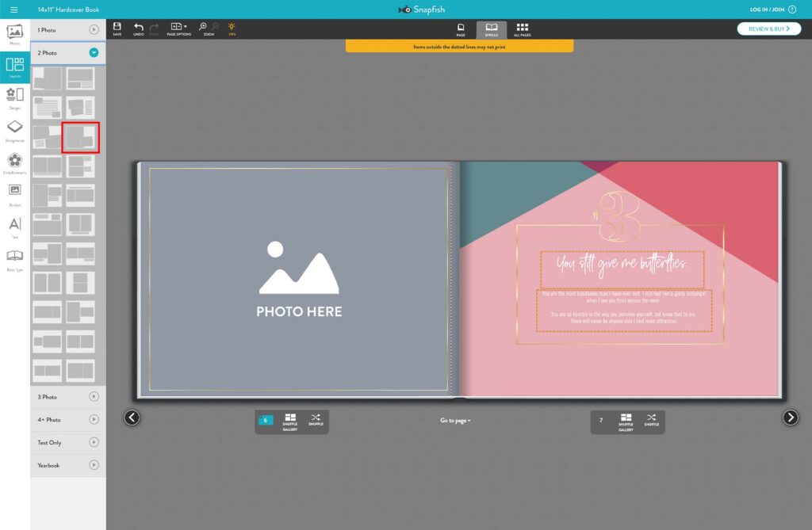Image resolution: width=812 pixels, height=530 pixels.
Task: Switch to the Spread view tab
Action: click(x=491, y=30)
